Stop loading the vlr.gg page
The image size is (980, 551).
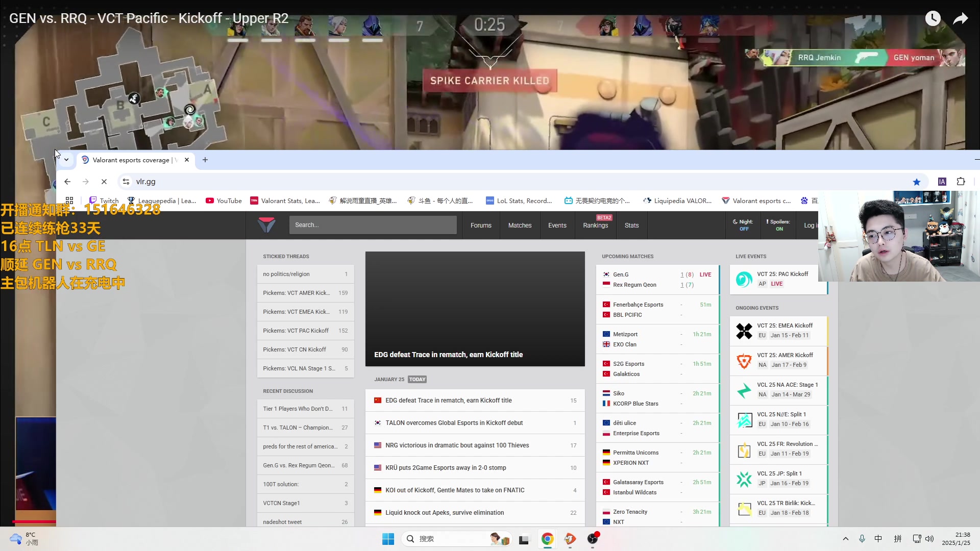click(104, 182)
